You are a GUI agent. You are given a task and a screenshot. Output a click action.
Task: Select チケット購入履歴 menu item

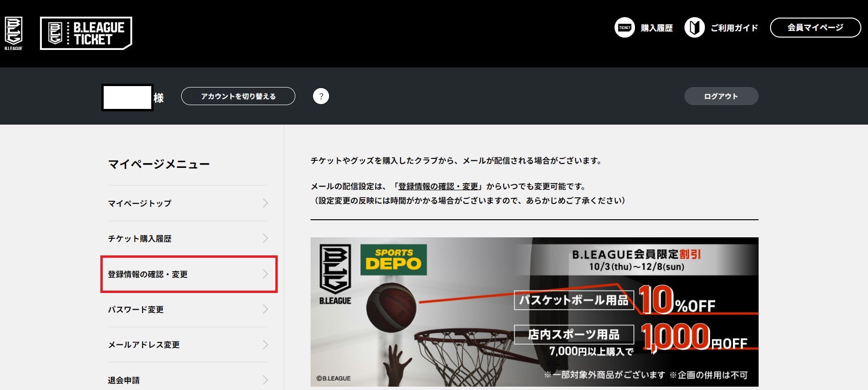click(x=188, y=238)
